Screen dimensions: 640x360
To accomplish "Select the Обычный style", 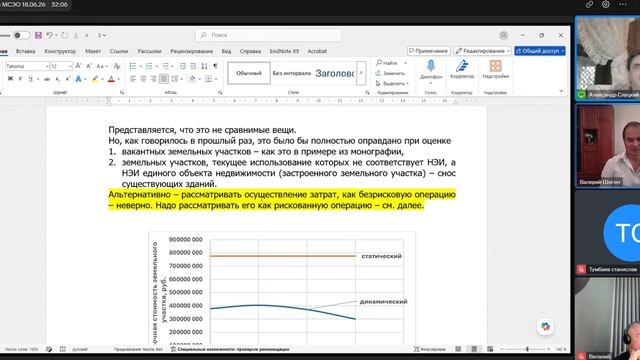I will (x=249, y=73).
